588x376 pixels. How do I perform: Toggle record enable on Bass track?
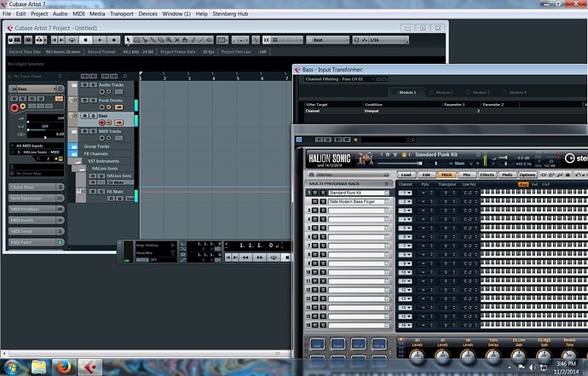[x=101, y=122]
